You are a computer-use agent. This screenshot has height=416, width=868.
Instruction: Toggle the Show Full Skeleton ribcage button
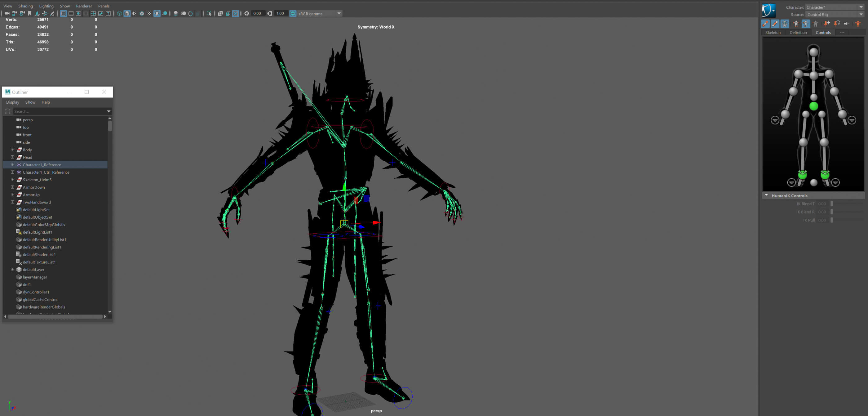[785, 24]
